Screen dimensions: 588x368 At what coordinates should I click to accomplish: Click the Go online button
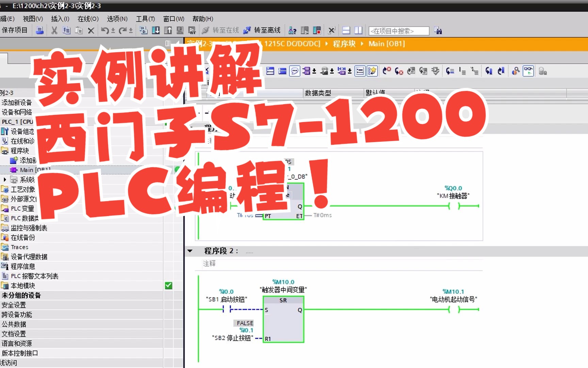pyautogui.click(x=220, y=30)
